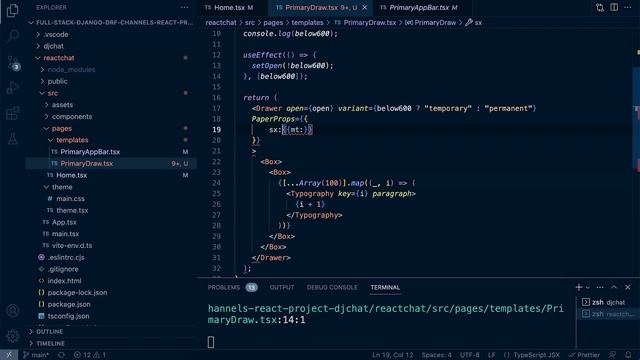Click Spaces: 4 indentation setting
Screen dimensions: 640x360
[x=437, y=355]
